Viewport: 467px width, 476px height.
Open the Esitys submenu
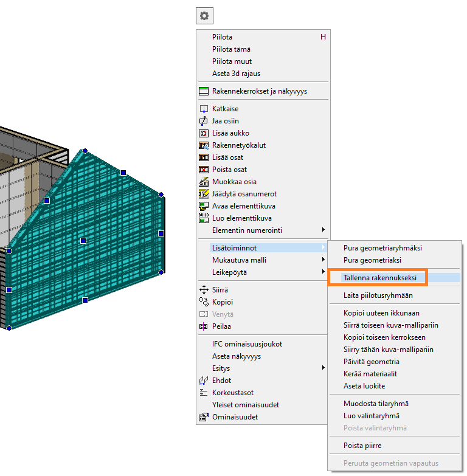[x=323, y=368]
